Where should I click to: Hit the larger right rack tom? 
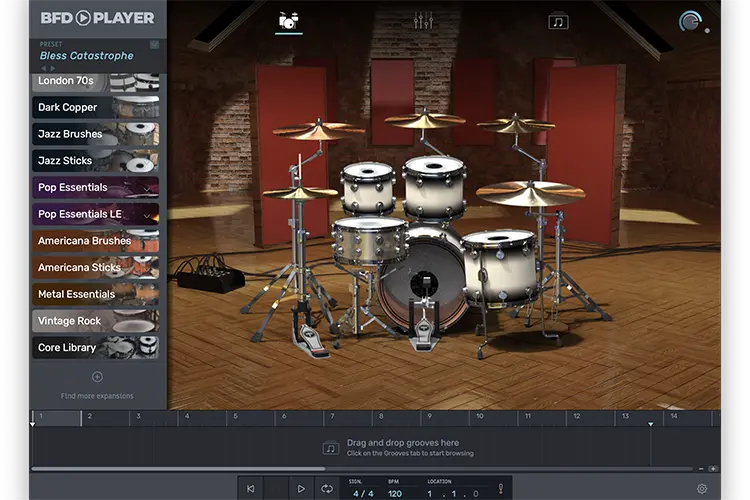coord(434,188)
